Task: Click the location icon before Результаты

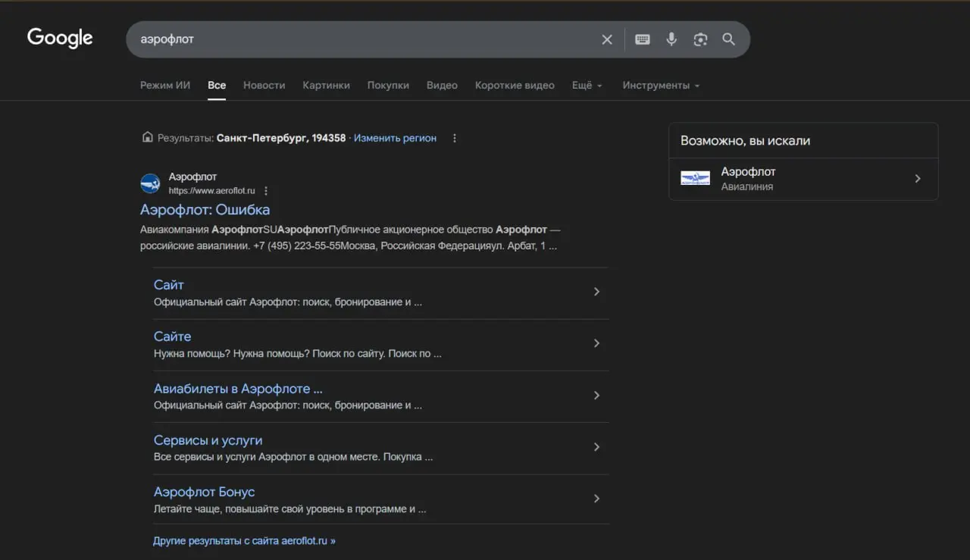Action: click(x=148, y=137)
